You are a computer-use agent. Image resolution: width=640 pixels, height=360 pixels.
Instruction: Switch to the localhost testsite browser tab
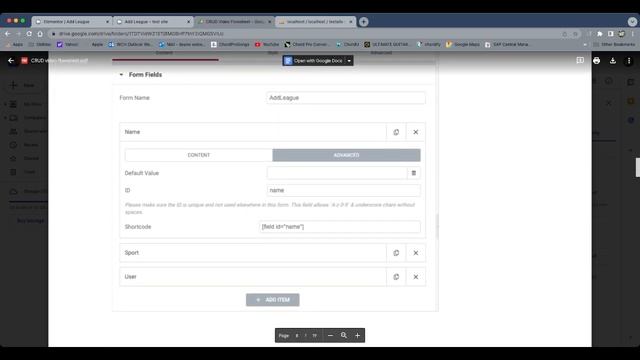(x=315, y=22)
